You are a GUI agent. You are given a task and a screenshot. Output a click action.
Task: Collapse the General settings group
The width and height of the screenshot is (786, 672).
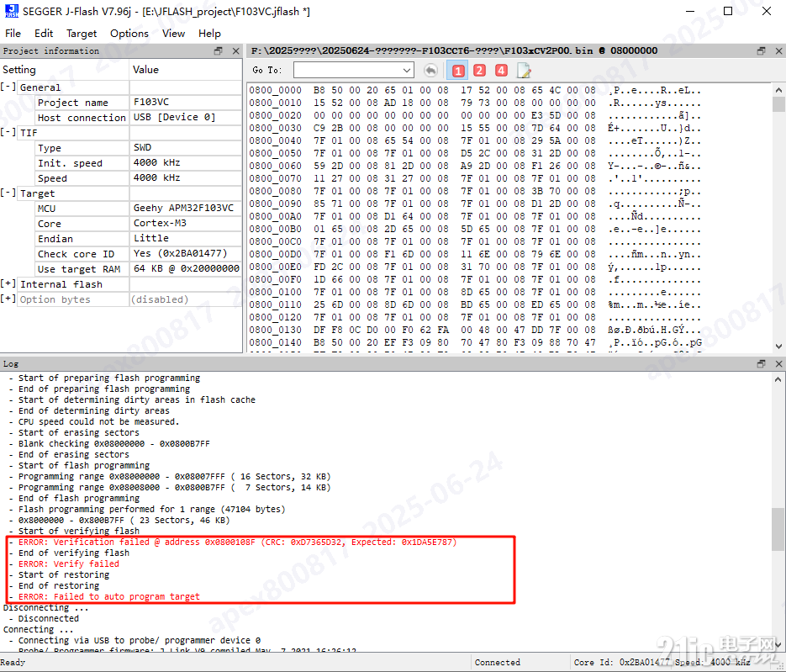pyautogui.click(x=8, y=87)
